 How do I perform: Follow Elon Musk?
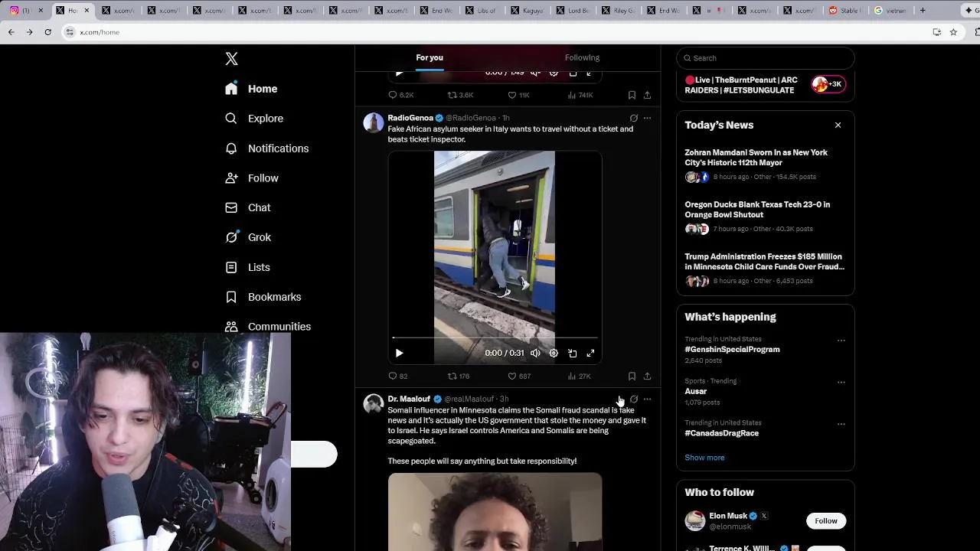pyautogui.click(x=825, y=521)
